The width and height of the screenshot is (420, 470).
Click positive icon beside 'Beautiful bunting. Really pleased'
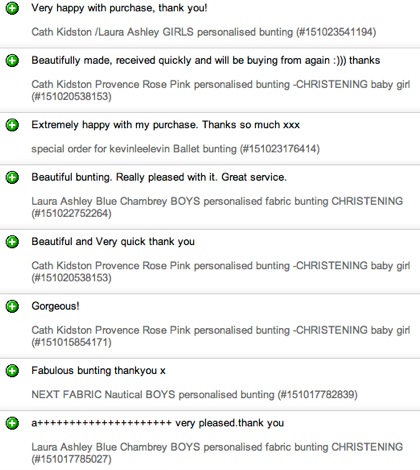coord(12,177)
